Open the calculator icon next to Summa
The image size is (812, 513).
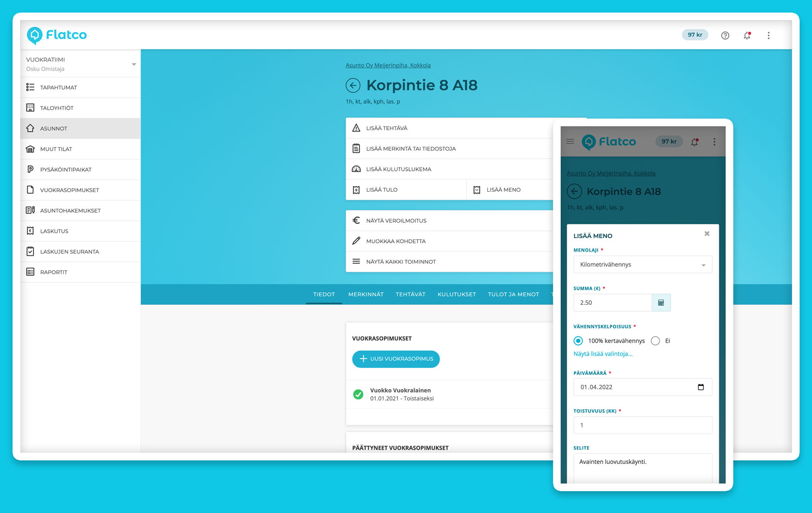pos(661,303)
